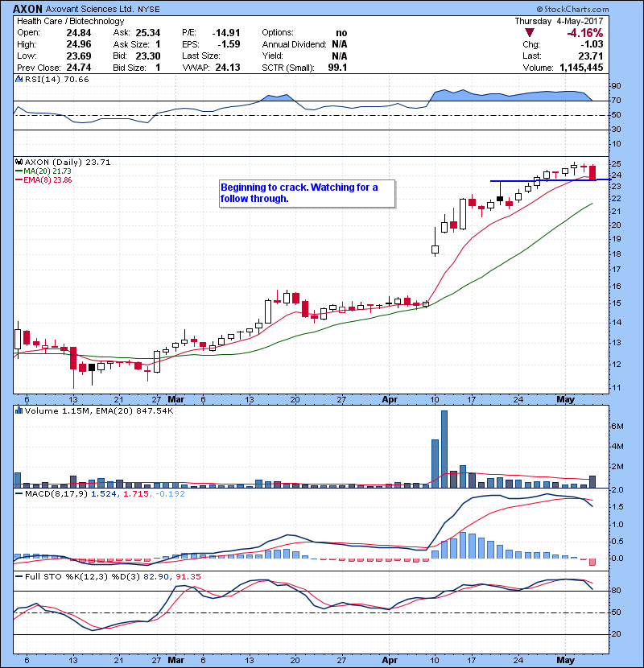Screen dimensions: 644x668
Task: Click the Apr label on price chart axis
Action: (390, 400)
